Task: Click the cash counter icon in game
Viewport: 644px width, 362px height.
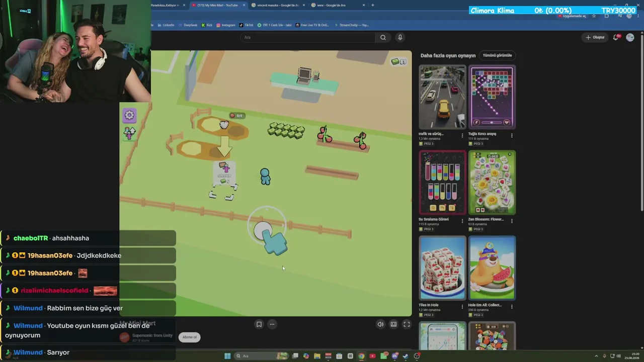Action: click(395, 61)
